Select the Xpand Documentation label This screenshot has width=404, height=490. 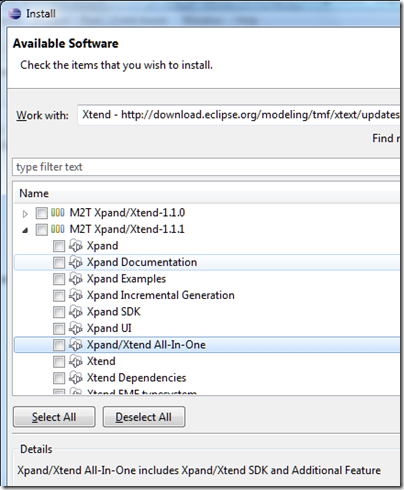click(x=142, y=262)
